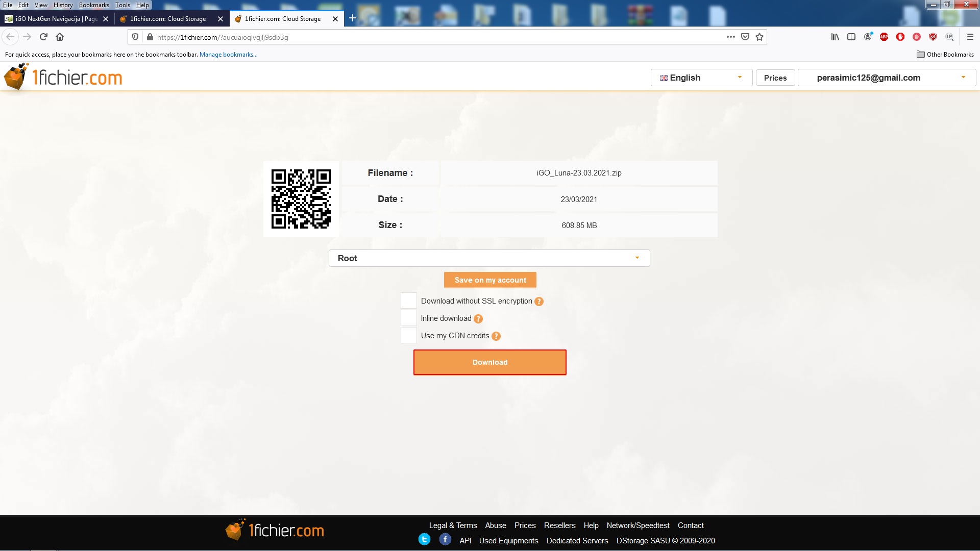This screenshot has width=980, height=551.
Task: Save page to Pocket icon
Action: point(745,37)
